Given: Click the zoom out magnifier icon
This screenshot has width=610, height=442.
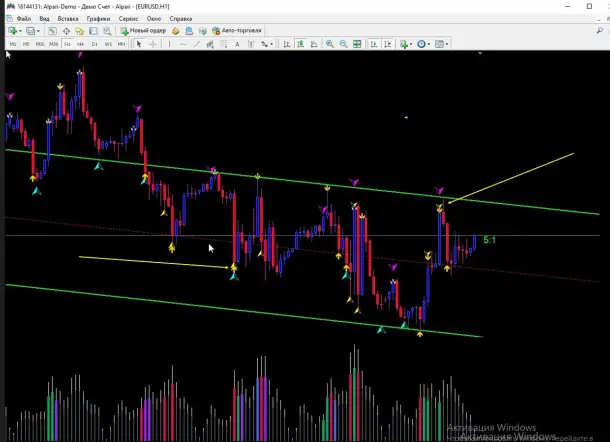Looking at the screenshot, I should pyautogui.click(x=342, y=44).
